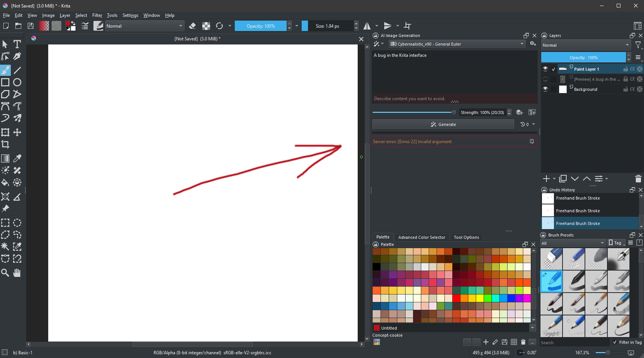Hide the Background layer
Screen dimensions: 644x358
tap(545, 89)
